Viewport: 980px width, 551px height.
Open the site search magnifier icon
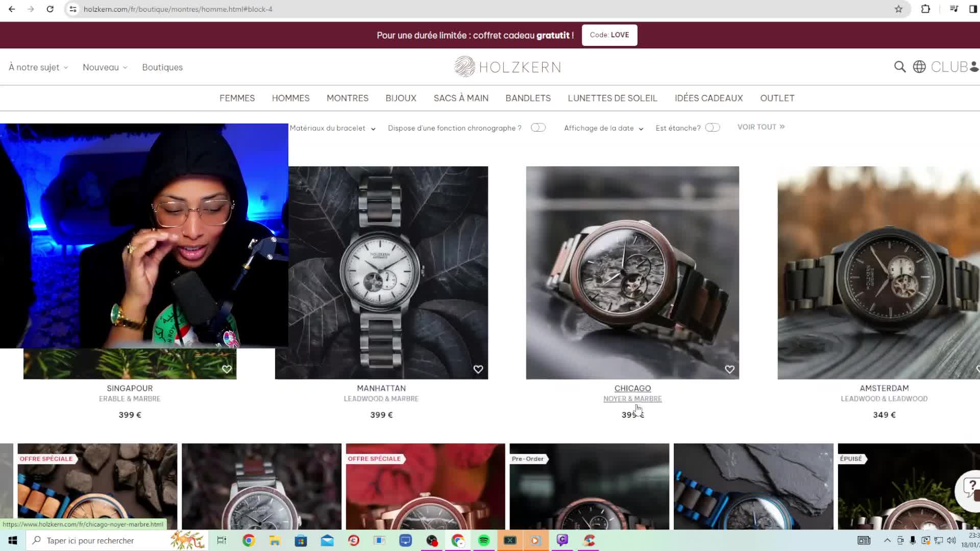point(900,67)
